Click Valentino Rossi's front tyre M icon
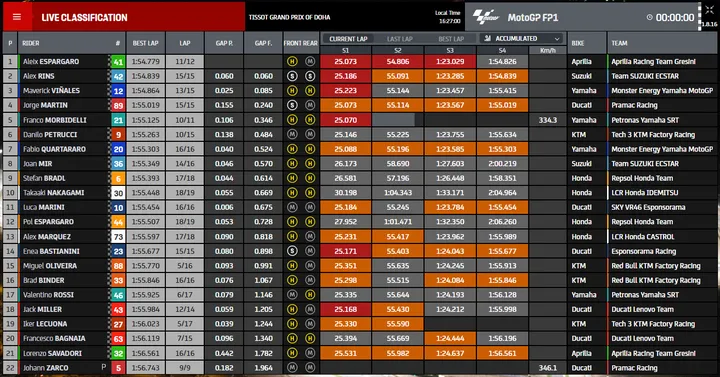Viewport: 720px width, 377px height. point(292,295)
